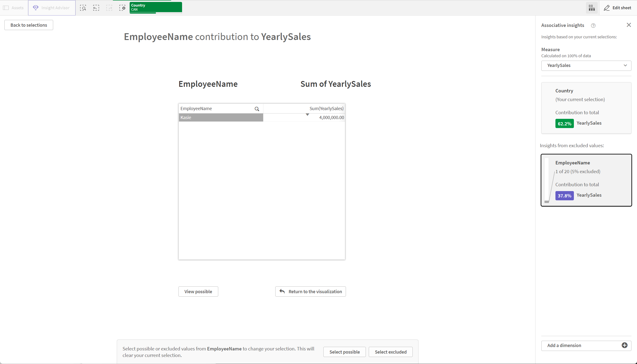Click the help/question mark icon in Associative insights
Viewport: 637px width, 364px height.
[x=593, y=25]
